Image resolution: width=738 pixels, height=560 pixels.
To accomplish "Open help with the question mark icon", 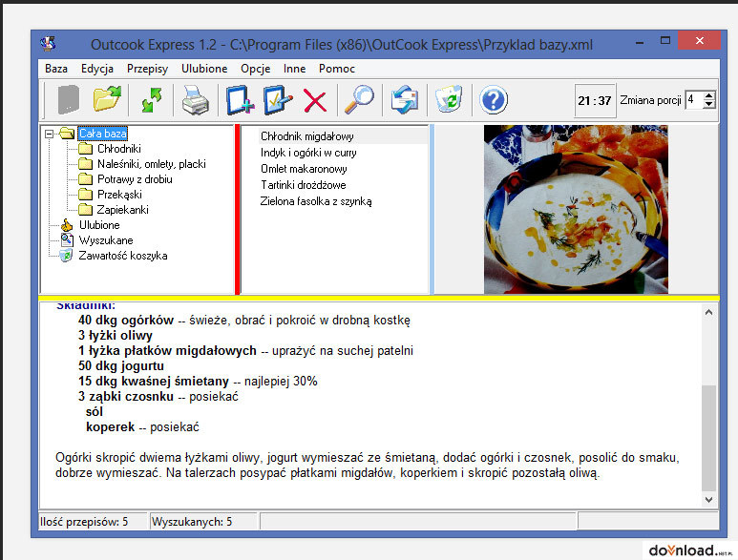I will tap(494, 100).
